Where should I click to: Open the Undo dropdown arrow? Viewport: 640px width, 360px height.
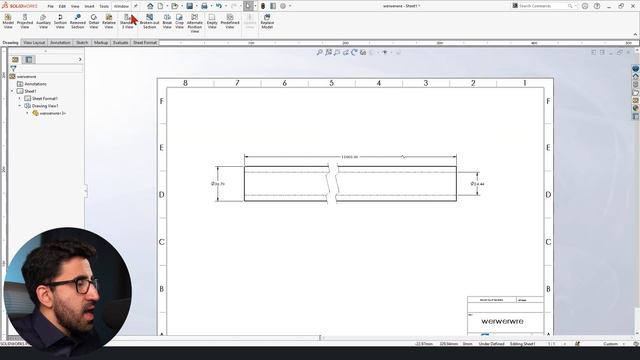tap(226, 6)
